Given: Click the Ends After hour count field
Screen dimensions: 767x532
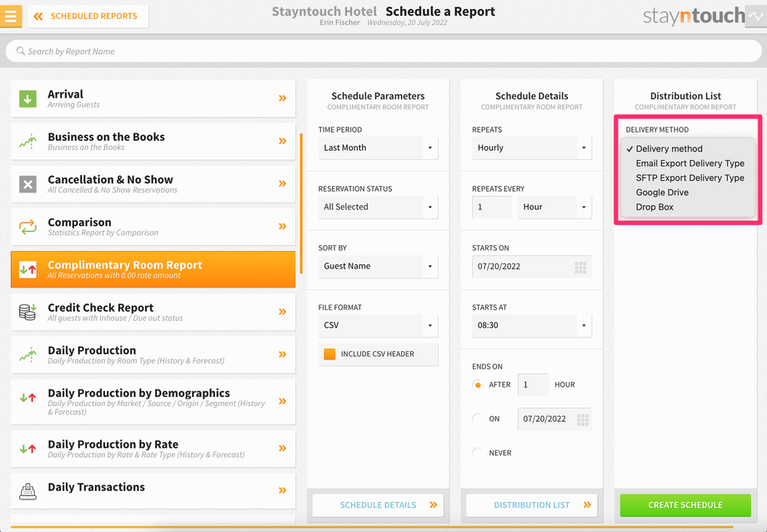Looking at the screenshot, I should 533,384.
